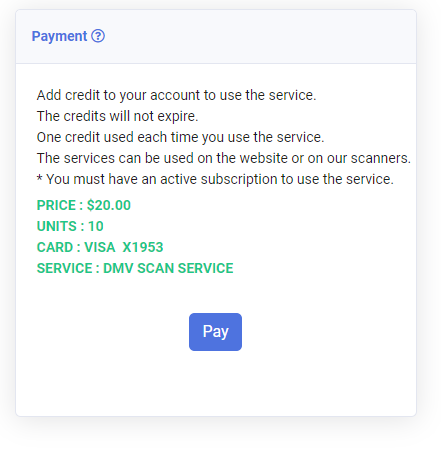
Task: Select the $20.00 price amount
Action: (x=109, y=205)
